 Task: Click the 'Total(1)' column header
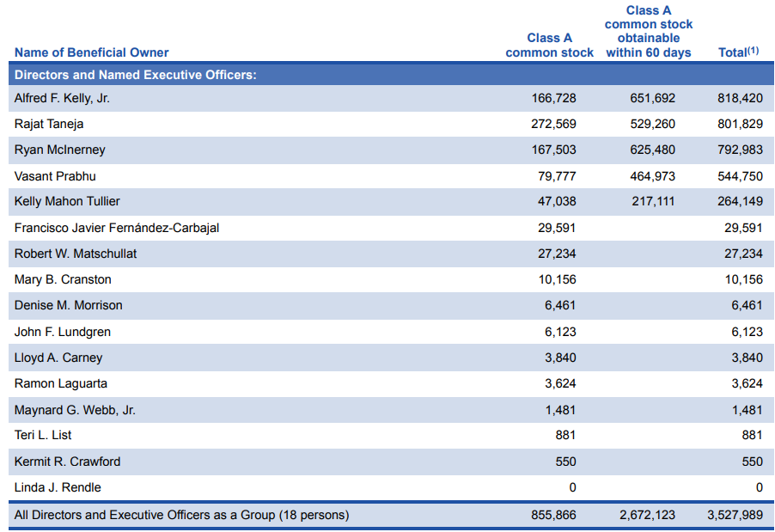(x=738, y=52)
